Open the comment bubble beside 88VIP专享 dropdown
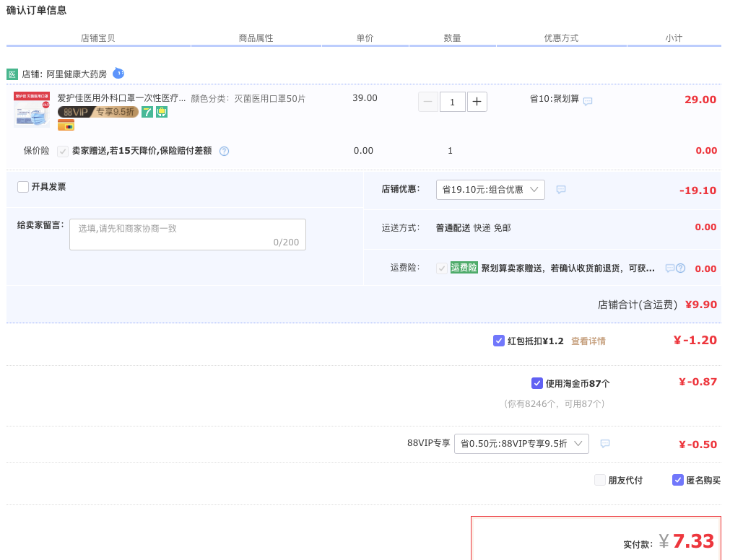This screenshot has width=730, height=560. pyautogui.click(x=605, y=443)
